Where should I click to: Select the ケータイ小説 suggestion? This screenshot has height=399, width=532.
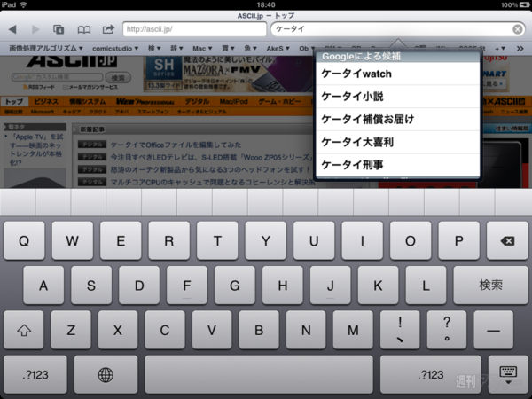[397, 97]
